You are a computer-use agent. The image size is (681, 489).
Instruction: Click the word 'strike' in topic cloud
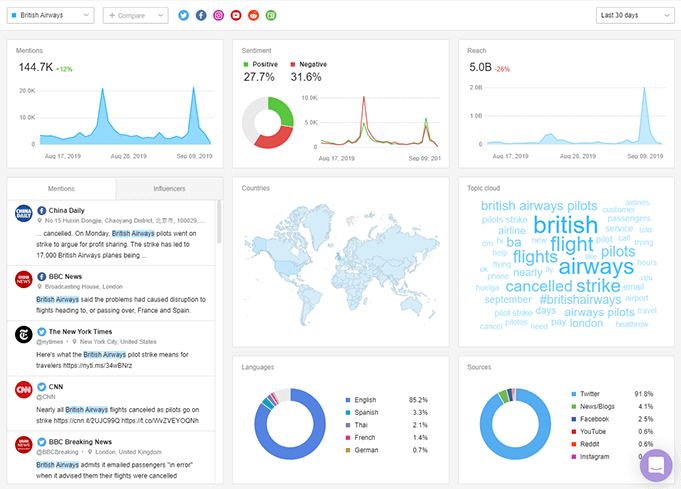pos(598,286)
